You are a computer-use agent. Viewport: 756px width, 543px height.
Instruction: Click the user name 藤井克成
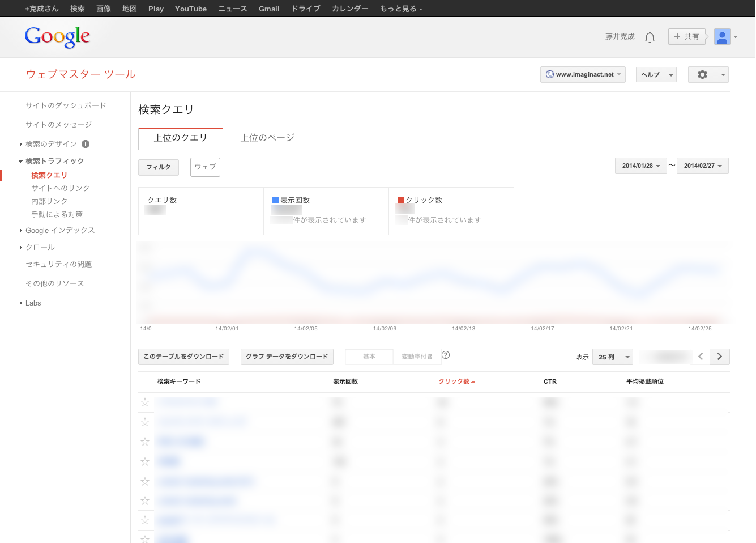pyautogui.click(x=620, y=36)
